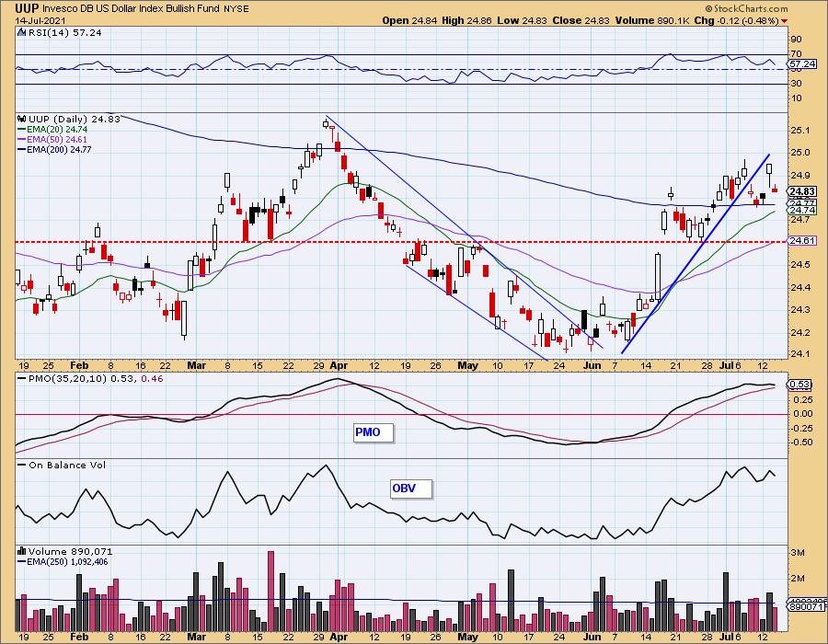Click the Open 24.84 value
The height and width of the screenshot is (644, 828).
409,21
